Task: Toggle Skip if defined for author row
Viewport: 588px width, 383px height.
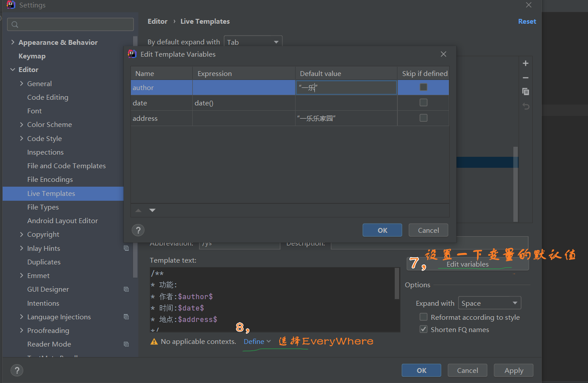Action: [x=423, y=87]
